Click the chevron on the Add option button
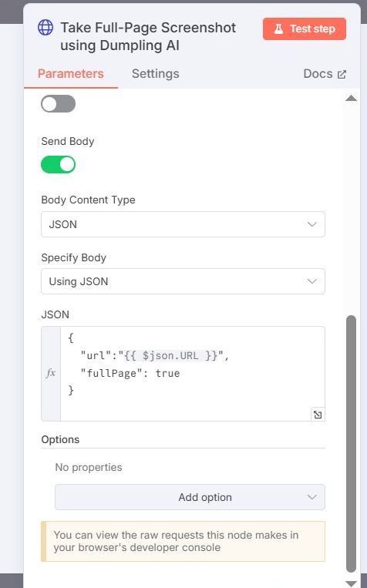The image size is (367, 588). pyautogui.click(x=311, y=497)
